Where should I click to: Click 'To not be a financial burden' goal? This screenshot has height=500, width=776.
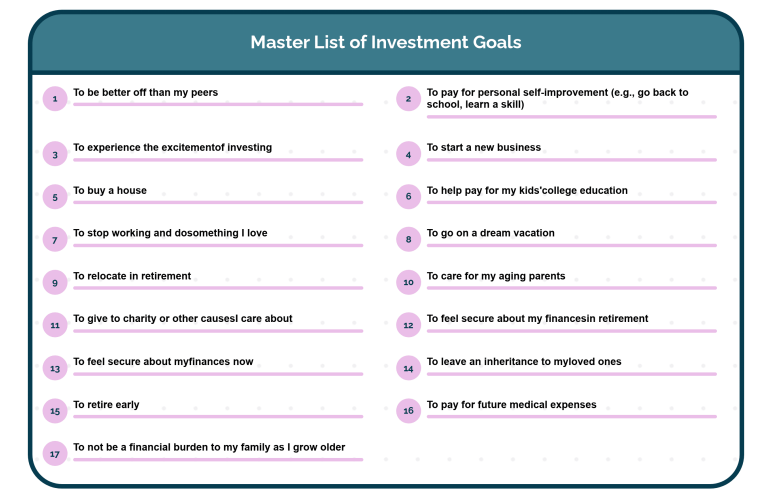tap(209, 448)
